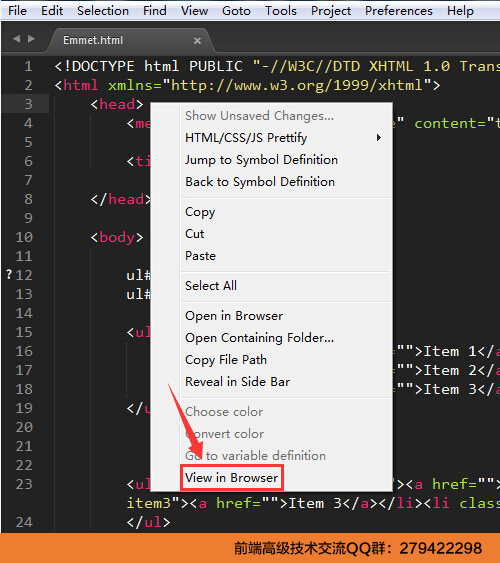
Task: Click the question mark gutter icon on line 12
Action: pyautogui.click(x=9, y=275)
